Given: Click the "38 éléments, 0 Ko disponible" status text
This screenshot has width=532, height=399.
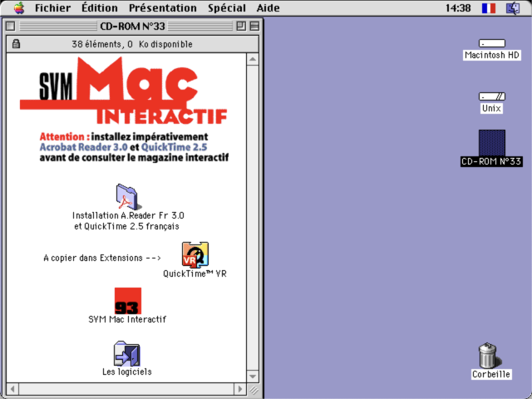Looking at the screenshot, I should pyautogui.click(x=132, y=44).
